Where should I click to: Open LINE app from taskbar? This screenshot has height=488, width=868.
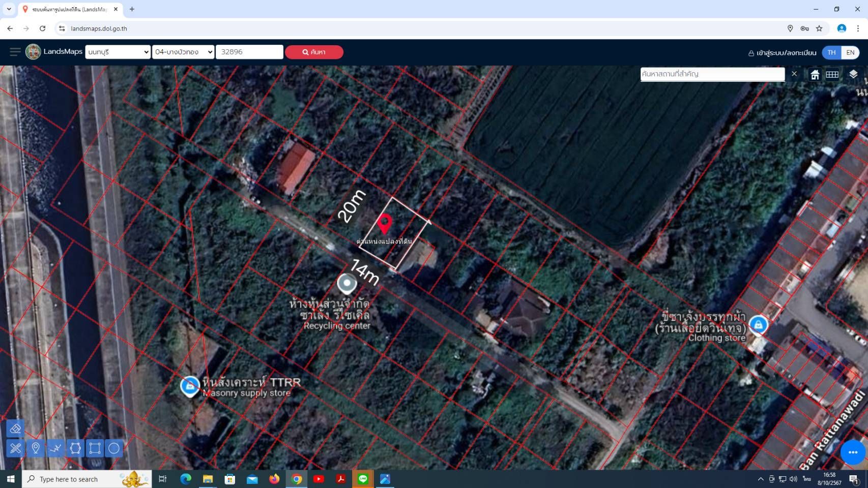363,479
